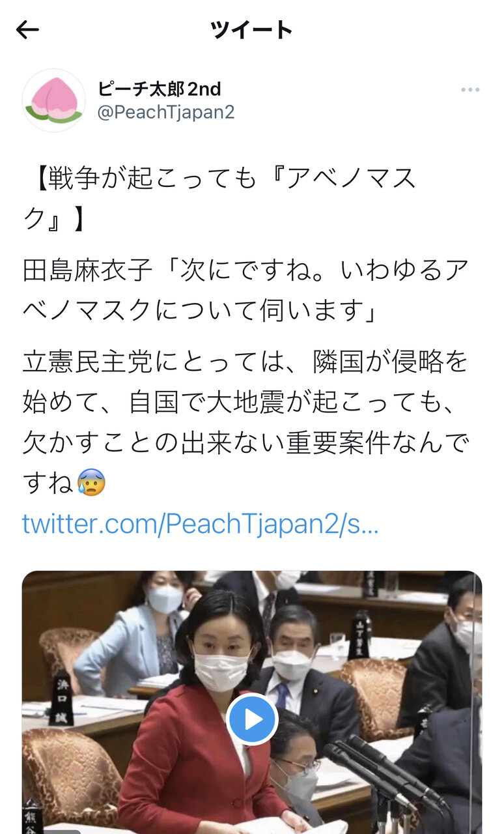The width and height of the screenshot is (504, 834).
Task: Tap the anxious sweating face emoji
Action: [x=91, y=483]
